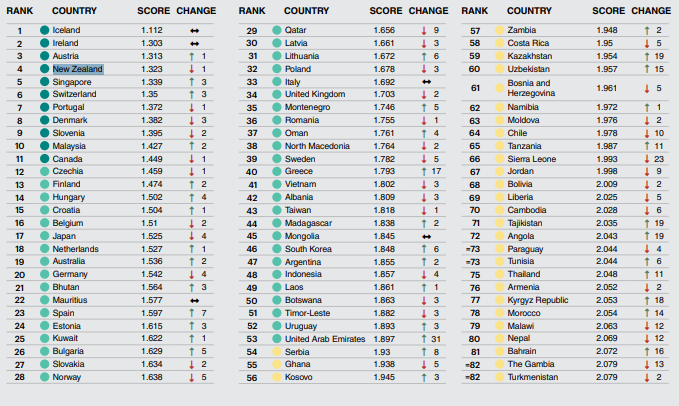Screen dimensions: 679x406
Task: Click the yellow dot beside Uzbekistan
Action: click(x=499, y=69)
